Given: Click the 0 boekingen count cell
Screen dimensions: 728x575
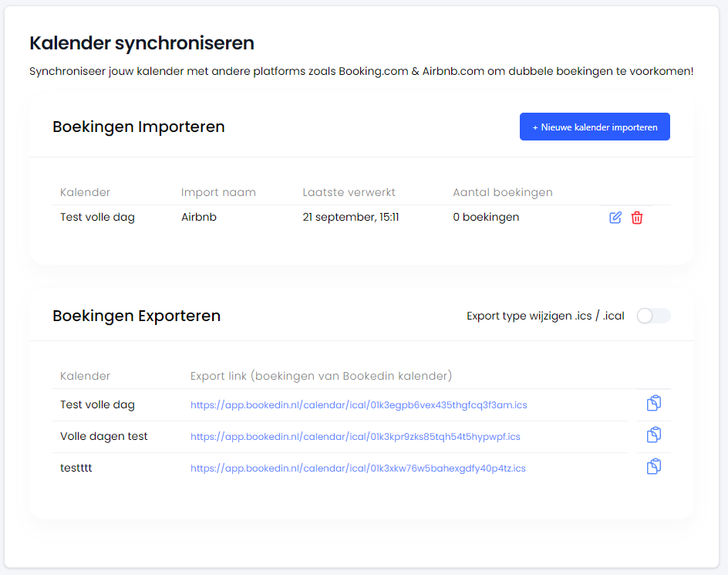Looking at the screenshot, I should point(486,218).
